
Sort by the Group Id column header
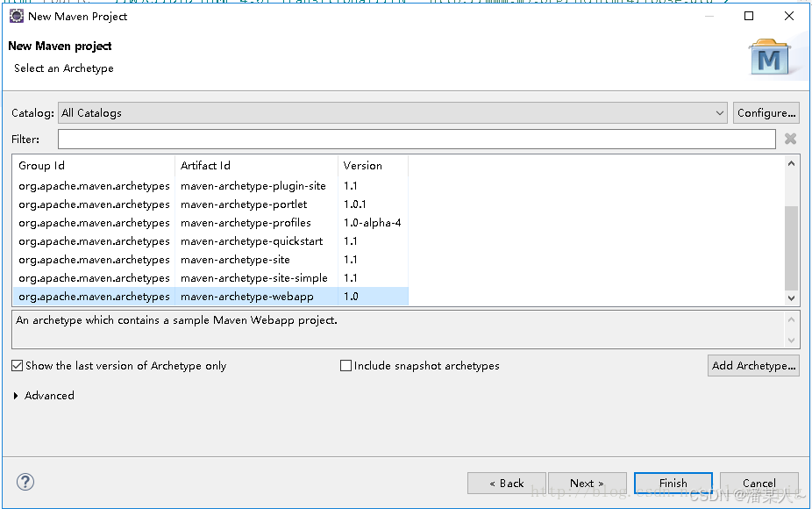tap(94, 166)
